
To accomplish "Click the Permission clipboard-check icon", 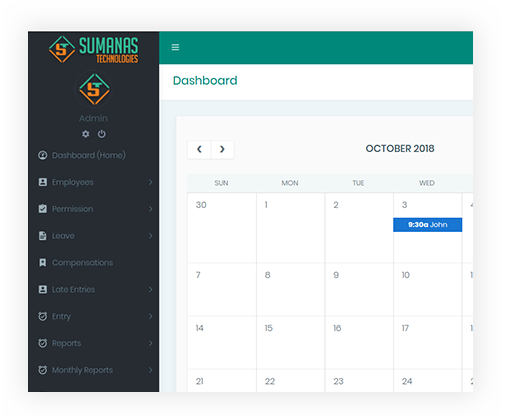I will [x=43, y=209].
